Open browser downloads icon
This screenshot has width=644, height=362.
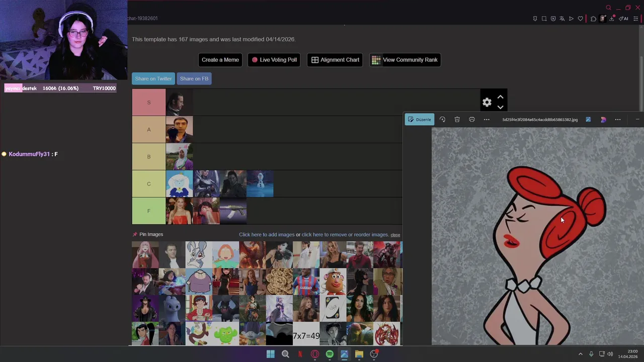tap(612, 19)
